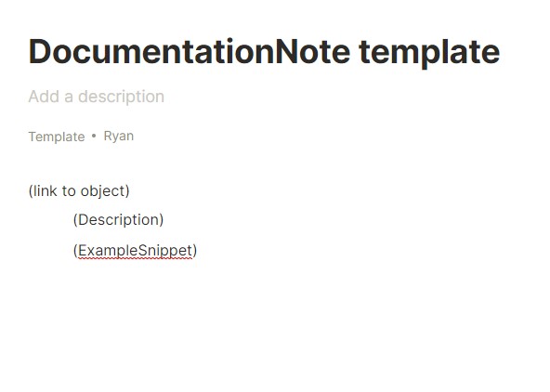Click the lowercase word template in title
Viewport: 550px width, 392px height.
click(x=429, y=53)
